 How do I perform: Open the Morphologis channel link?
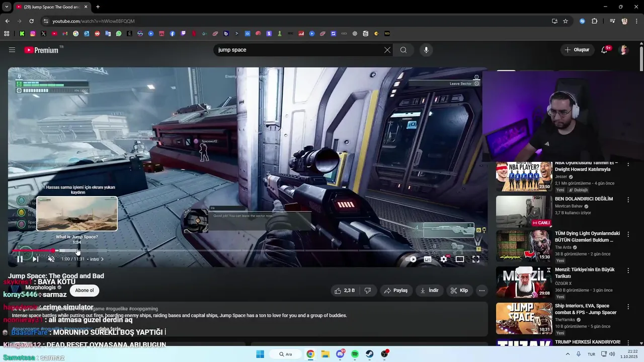tap(41, 288)
